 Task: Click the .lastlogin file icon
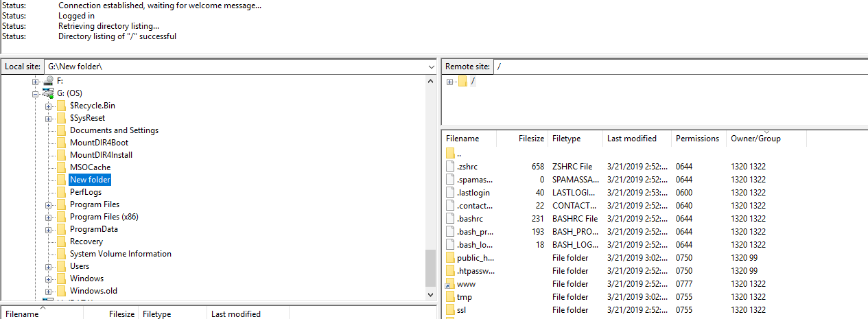(450, 192)
